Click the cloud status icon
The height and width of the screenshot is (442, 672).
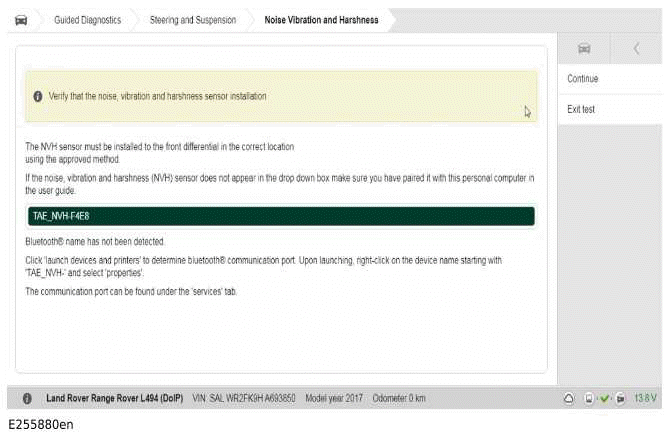[569, 398]
